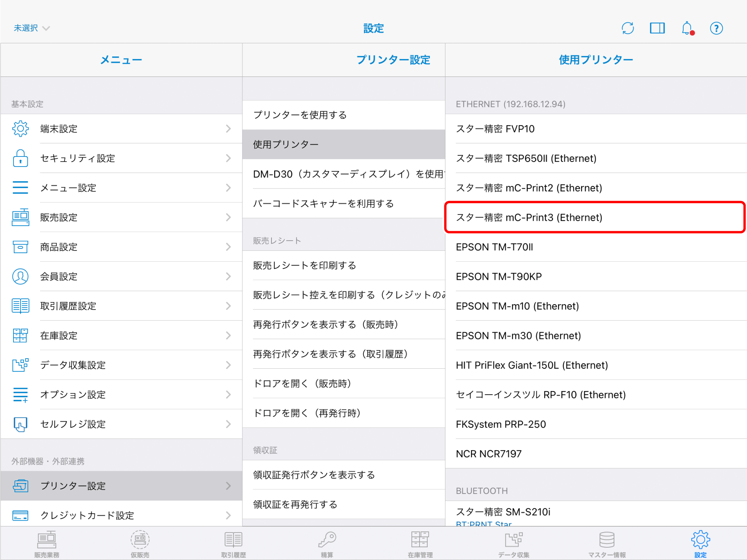This screenshot has width=747, height=560.
Task: Expand 在庫設定 via its chevron
Action: point(228,335)
